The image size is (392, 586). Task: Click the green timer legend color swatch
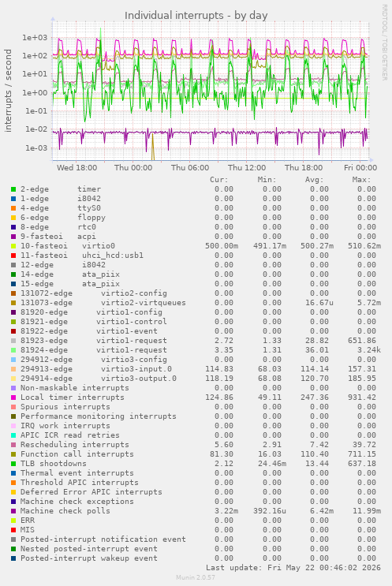coord(13,189)
